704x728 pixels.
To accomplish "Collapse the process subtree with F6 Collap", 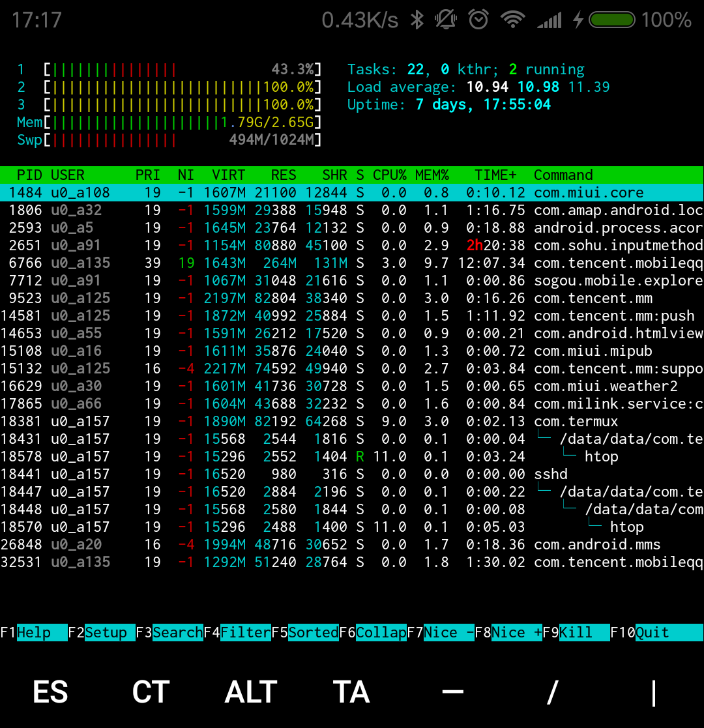I will (373, 632).
